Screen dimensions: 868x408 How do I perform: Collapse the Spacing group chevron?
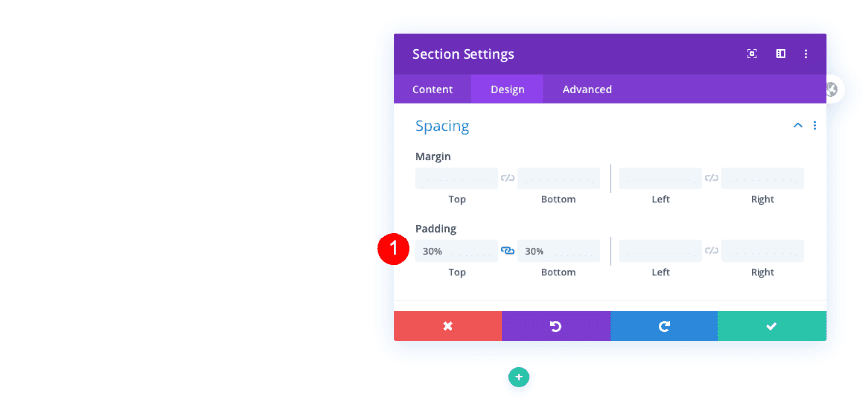coord(798,126)
